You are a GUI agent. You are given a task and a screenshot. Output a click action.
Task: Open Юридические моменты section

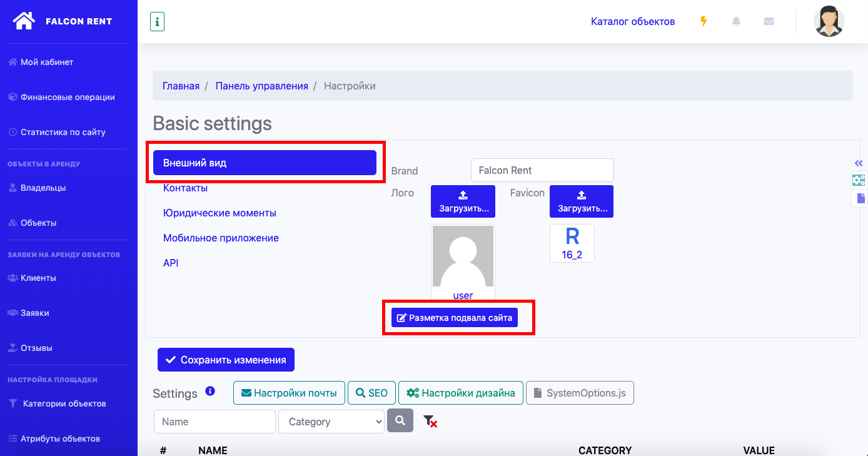pos(220,213)
